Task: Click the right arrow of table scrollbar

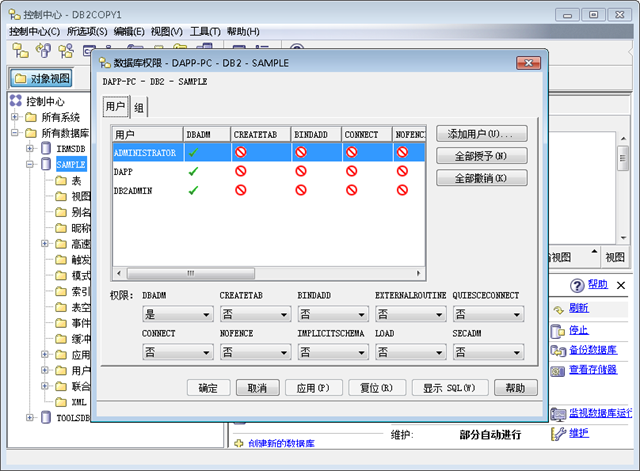Action: click(x=418, y=273)
